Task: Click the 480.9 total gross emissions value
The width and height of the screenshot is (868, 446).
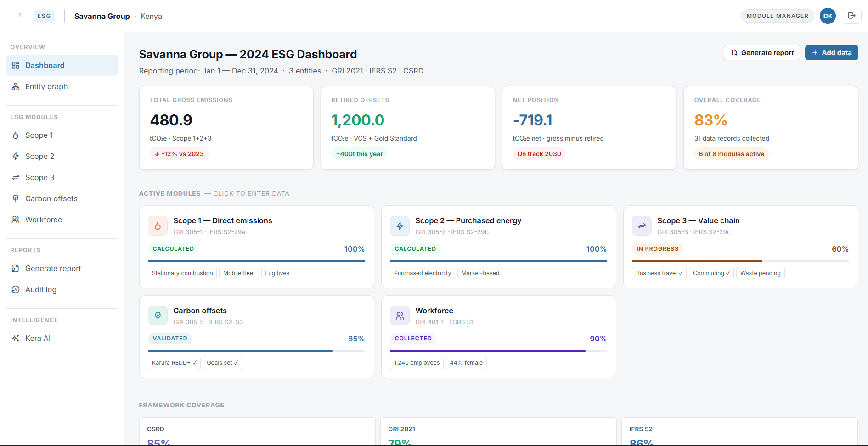Action: 171,120
